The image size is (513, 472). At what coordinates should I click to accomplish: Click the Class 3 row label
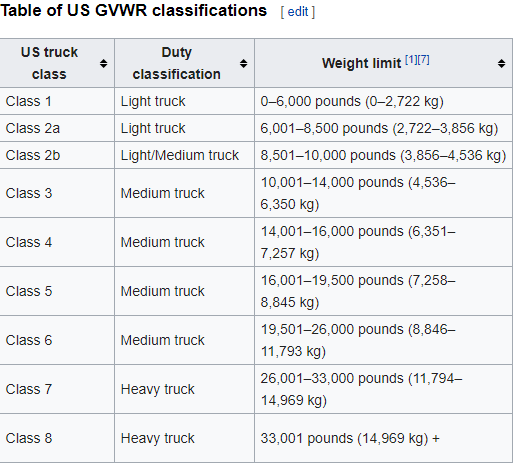coord(29,193)
